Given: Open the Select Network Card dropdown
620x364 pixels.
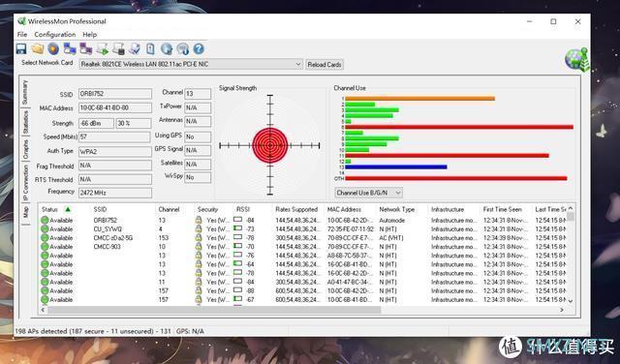Looking at the screenshot, I should [191, 64].
